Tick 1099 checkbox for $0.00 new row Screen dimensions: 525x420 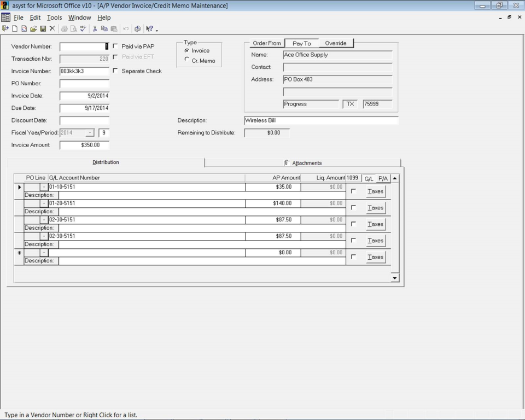pyautogui.click(x=353, y=257)
